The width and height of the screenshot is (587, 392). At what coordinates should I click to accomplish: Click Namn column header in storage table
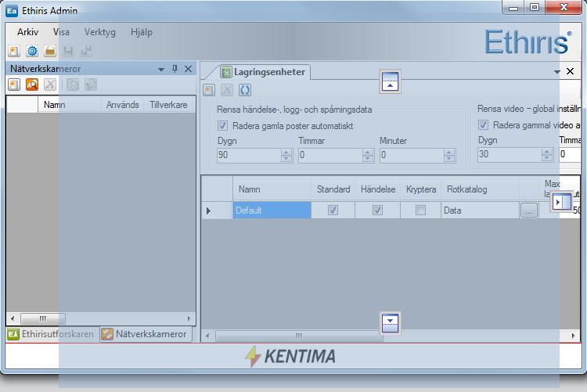click(272, 189)
